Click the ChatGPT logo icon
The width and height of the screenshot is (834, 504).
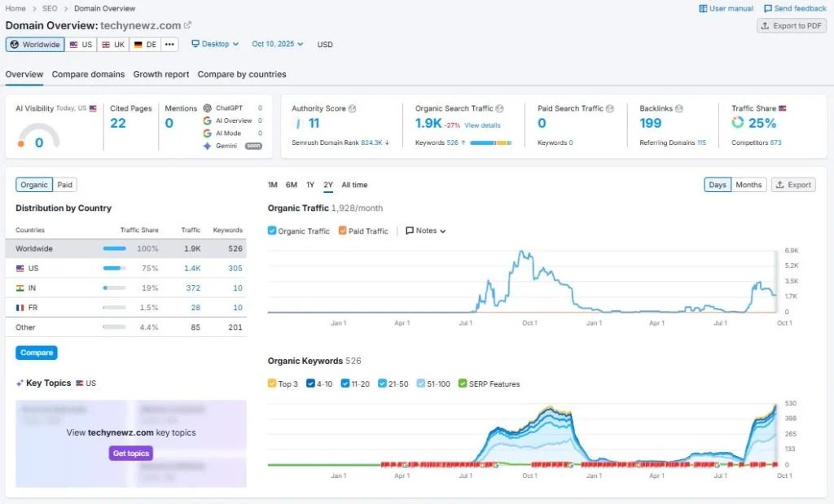(208, 108)
